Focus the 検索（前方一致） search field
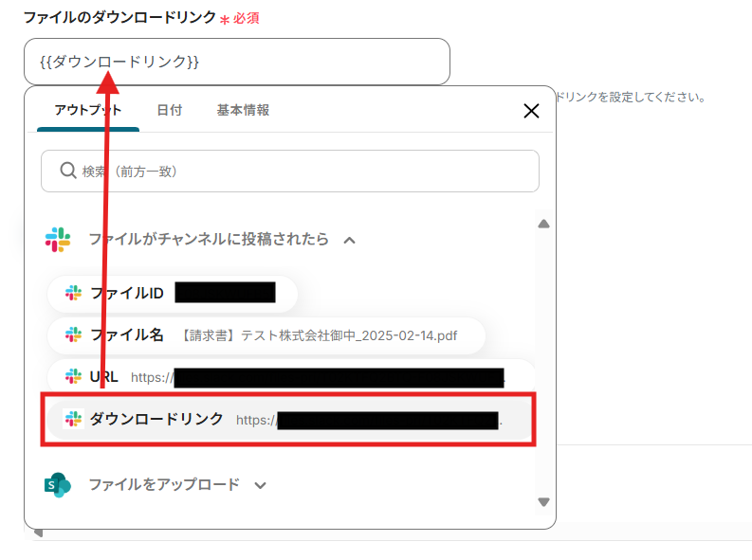Viewport: 752px width, 560px height. click(290, 171)
